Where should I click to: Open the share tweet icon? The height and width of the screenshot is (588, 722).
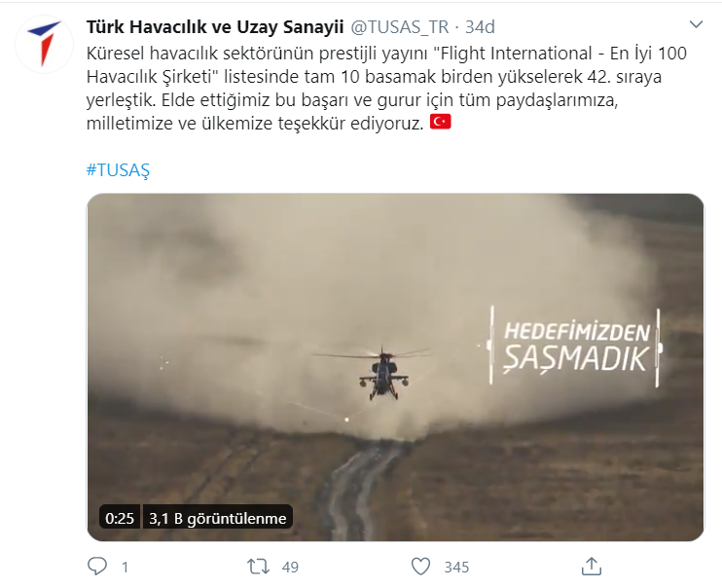click(592, 566)
